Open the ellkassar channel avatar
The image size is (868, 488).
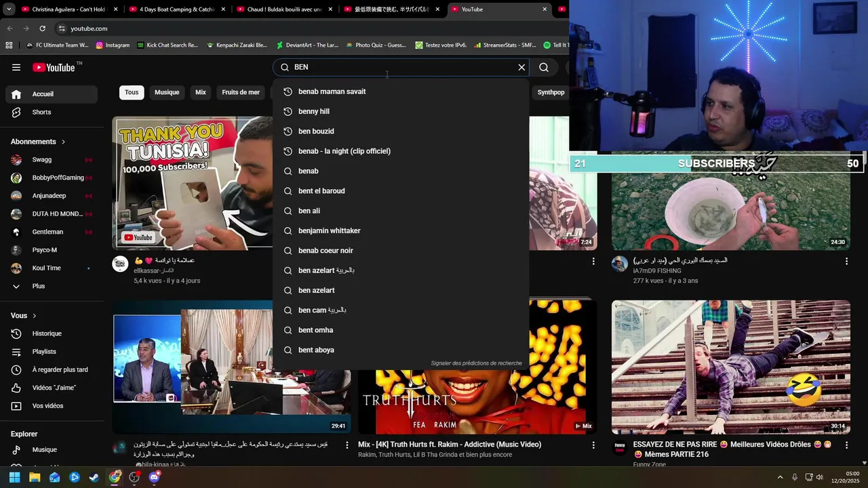click(x=121, y=264)
